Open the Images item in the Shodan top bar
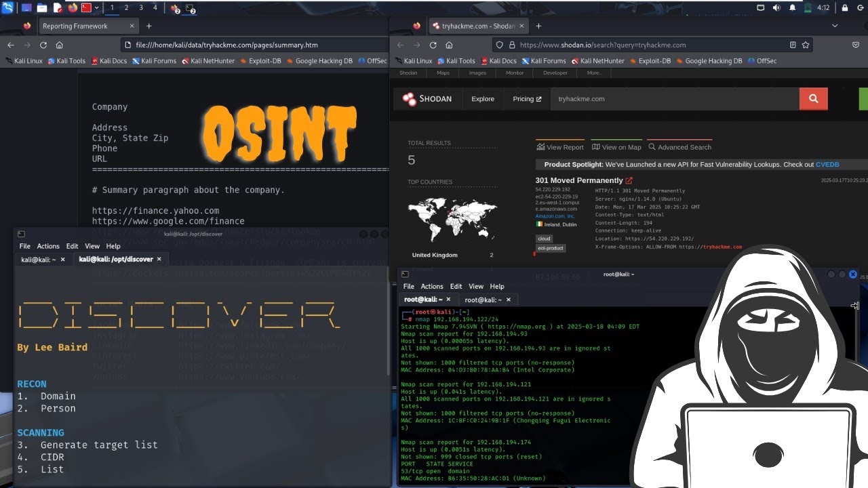Image resolution: width=868 pixels, height=488 pixels. pos(477,73)
